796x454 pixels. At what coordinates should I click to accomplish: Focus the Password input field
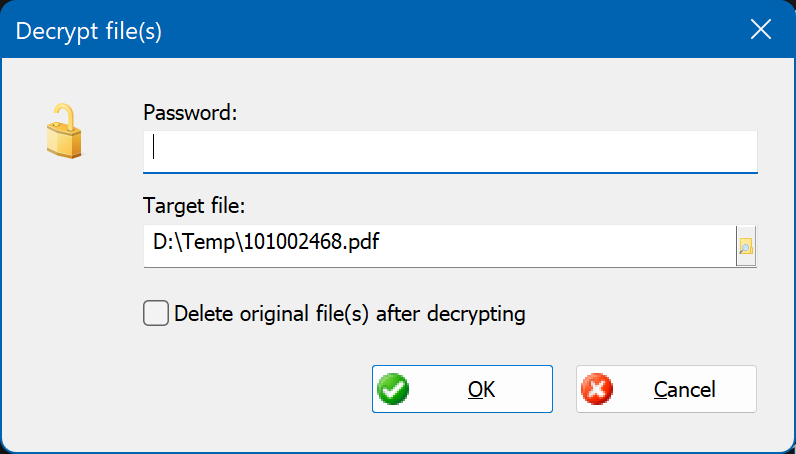pos(450,152)
